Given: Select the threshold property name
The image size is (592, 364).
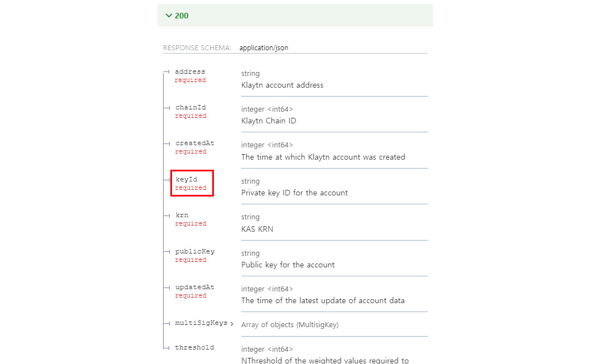Looking at the screenshot, I should click(194, 347).
